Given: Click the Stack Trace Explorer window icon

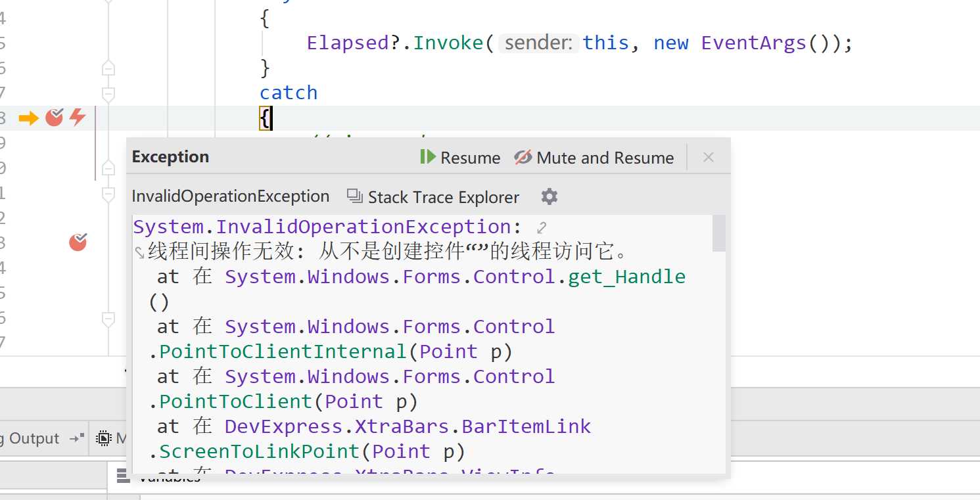Looking at the screenshot, I should pyautogui.click(x=355, y=196).
